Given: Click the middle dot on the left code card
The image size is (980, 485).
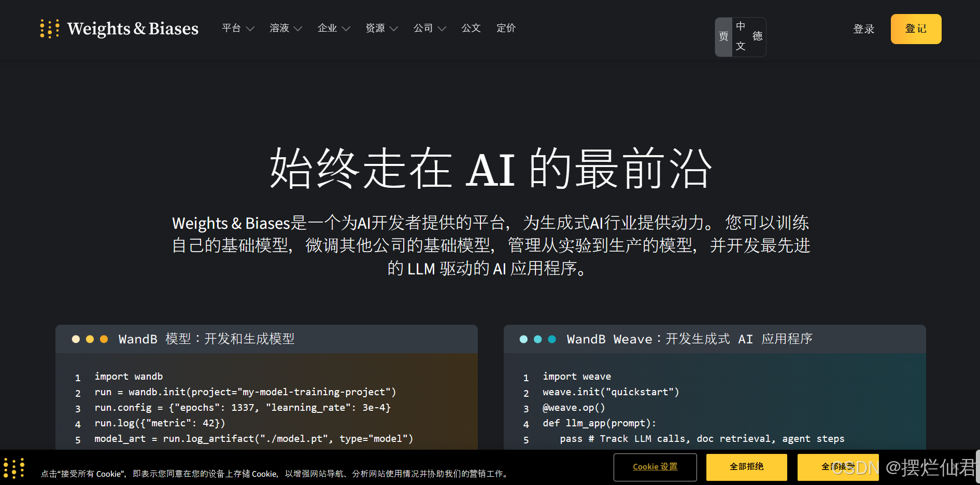Looking at the screenshot, I should (x=90, y=339).
